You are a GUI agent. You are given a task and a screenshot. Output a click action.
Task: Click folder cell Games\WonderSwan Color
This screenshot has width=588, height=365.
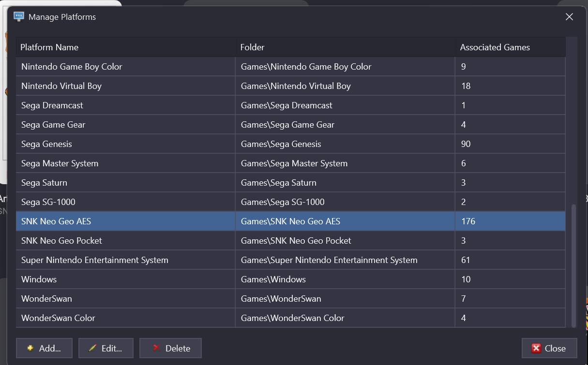(346, 318)
